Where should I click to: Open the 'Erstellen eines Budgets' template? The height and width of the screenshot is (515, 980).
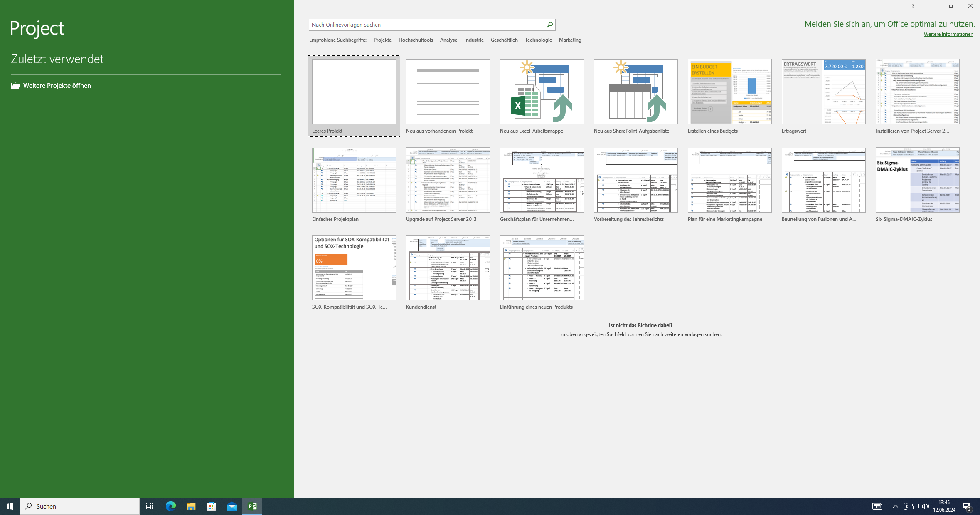[x=729, y=92]
